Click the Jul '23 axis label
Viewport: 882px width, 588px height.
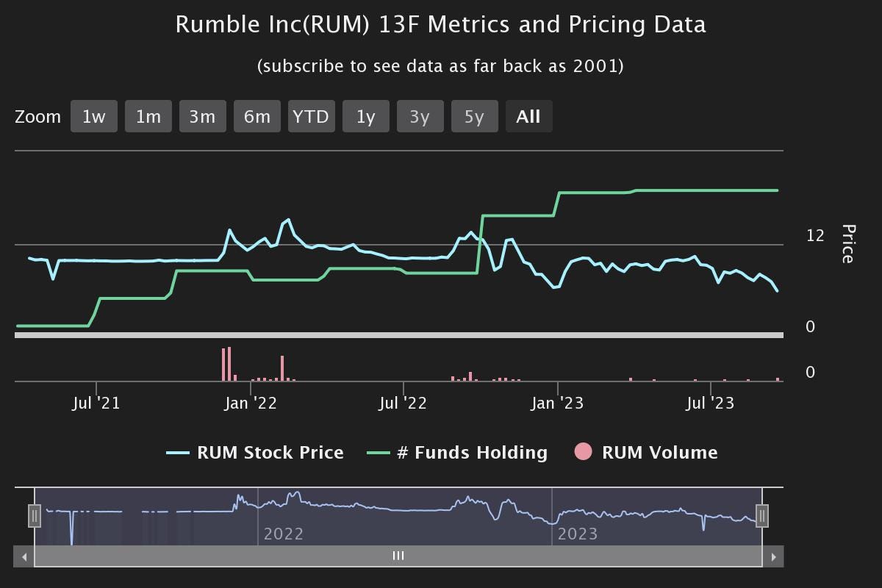(x=710, y=403)
